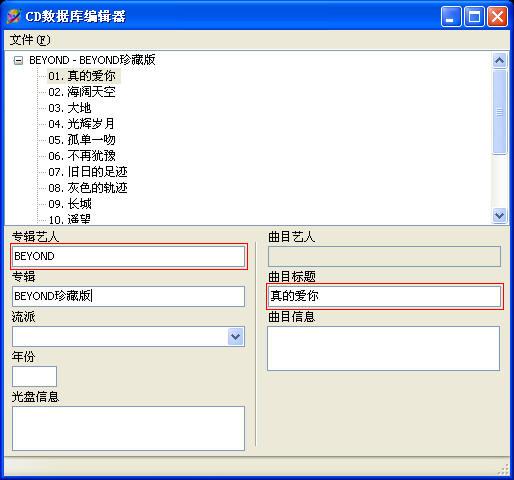Select track 05. 孤单一吻
The width and height of the screenshot is (514, 480).
point(82,140)
